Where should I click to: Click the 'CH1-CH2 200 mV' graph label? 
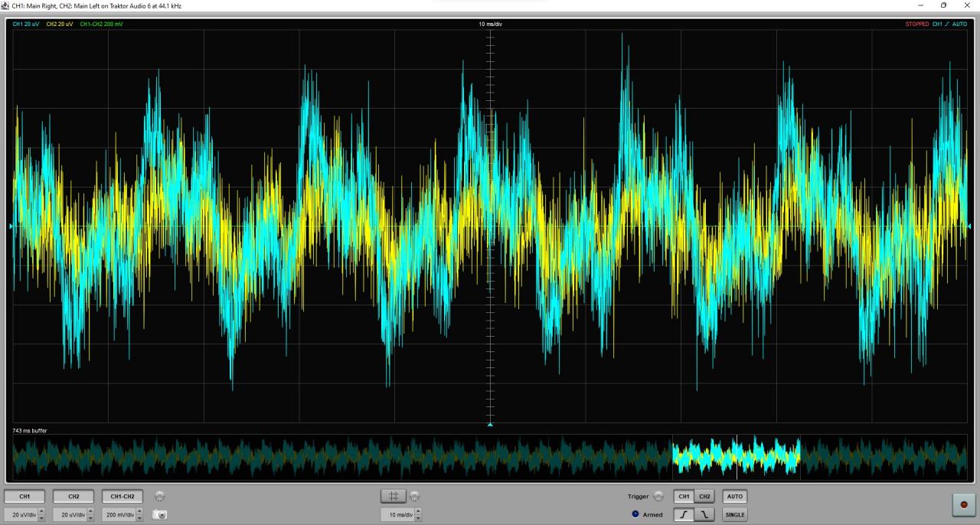[x=101, y=24]
